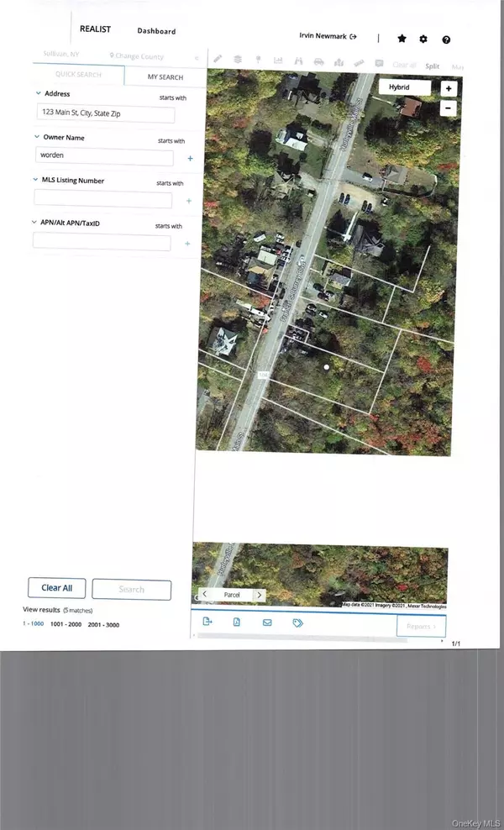The height and width of the screenshot is (830, 504).
Task: Add another Owner Name field with plus
Action: [190, 158]
